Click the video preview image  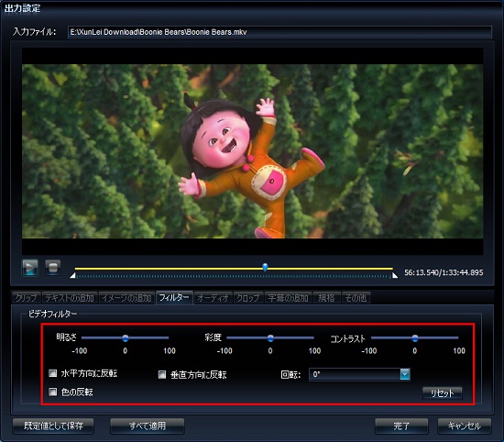click(252, 151)
